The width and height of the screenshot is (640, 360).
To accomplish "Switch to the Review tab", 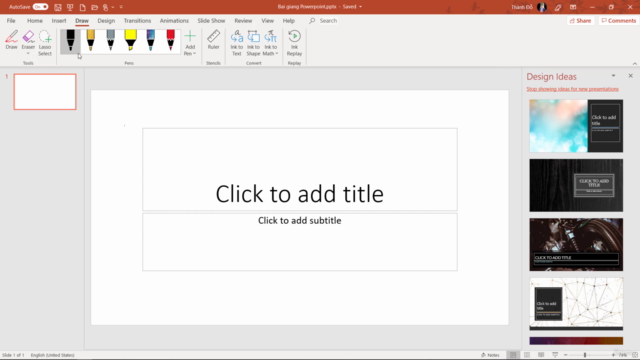I will [243, 20].
